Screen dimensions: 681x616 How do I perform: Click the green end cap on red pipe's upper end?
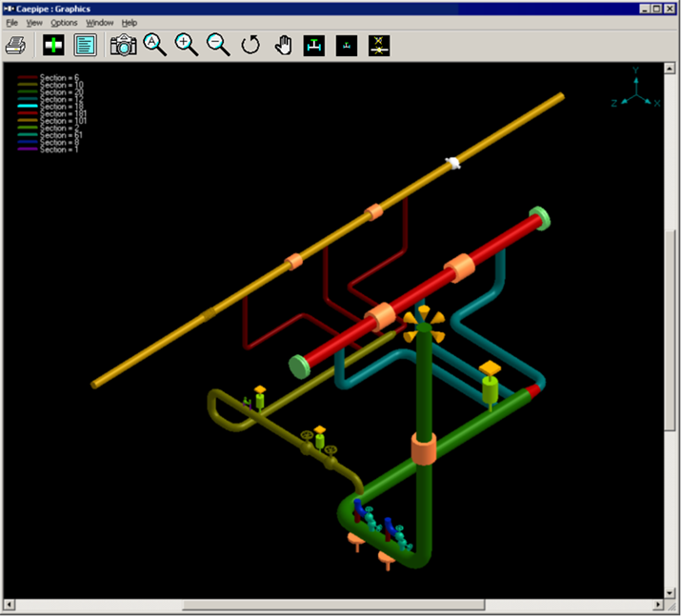point(540,218)
